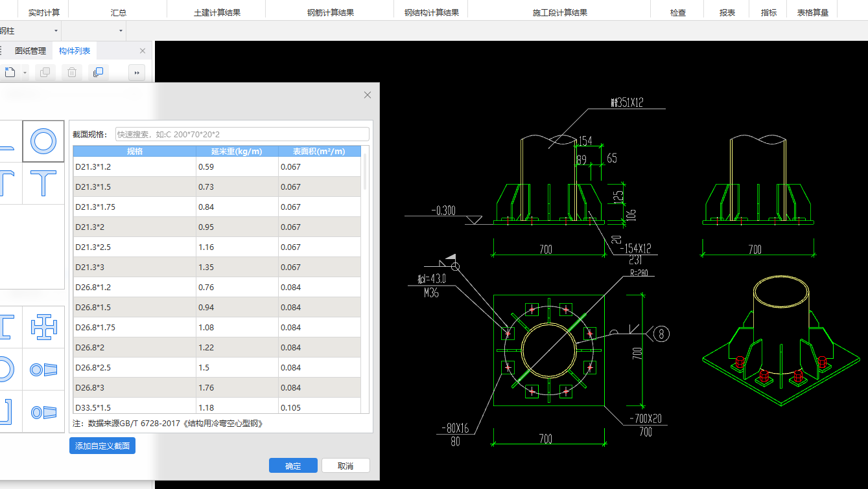The height and width of the screenshot is (489, 868).
Task: Click the -80X16 stiffener label in drawing
Action: (454, 428)
